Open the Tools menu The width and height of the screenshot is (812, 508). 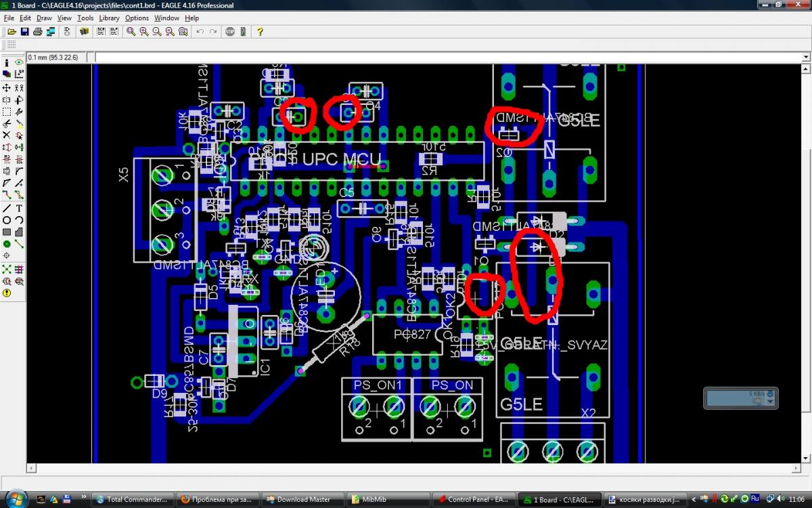pyautogui.click(x=85, y=18)
